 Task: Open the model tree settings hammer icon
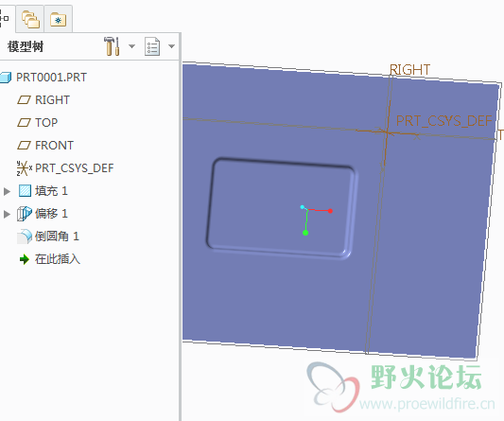(112, 46)
